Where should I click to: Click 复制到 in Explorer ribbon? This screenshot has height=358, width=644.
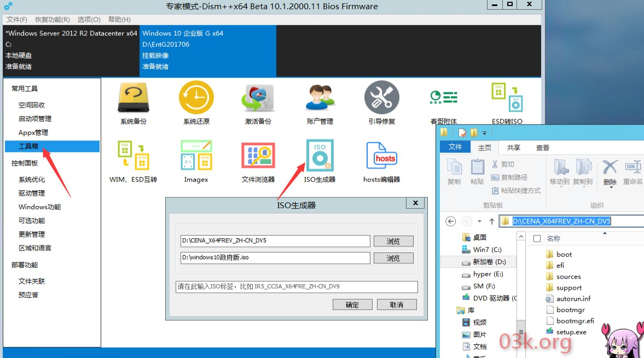[583, 172]
